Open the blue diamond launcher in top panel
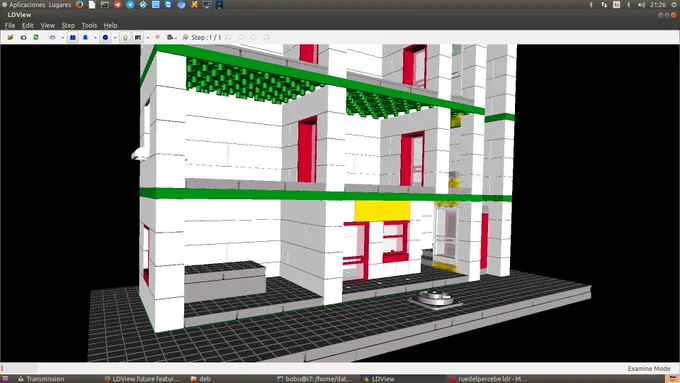 click(143, 5)
